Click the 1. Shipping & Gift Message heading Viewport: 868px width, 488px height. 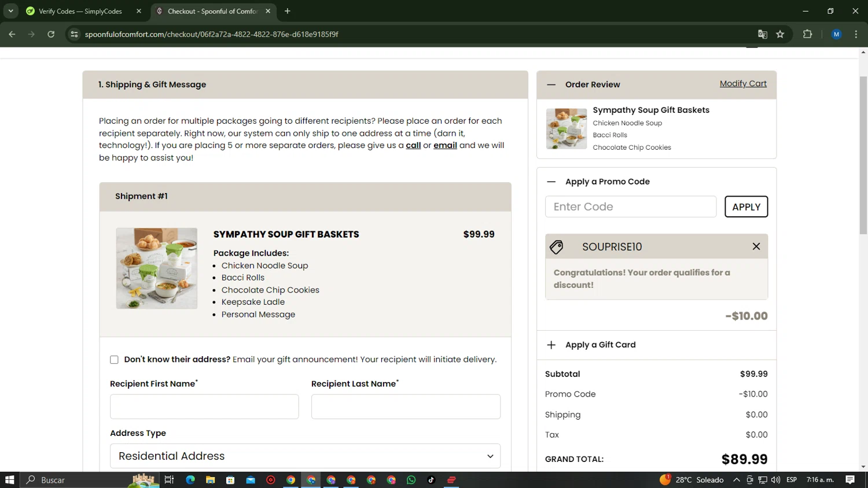pyautogui.click(x=152, y=84)
